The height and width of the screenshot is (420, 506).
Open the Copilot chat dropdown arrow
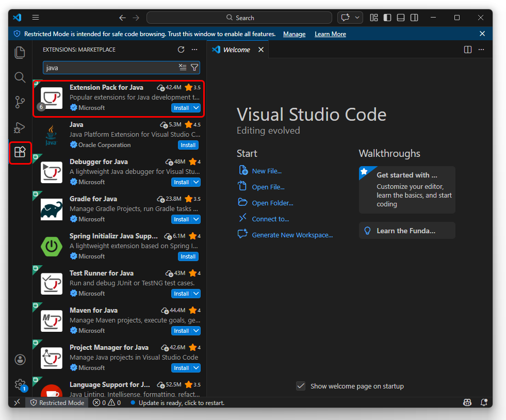[x=357, y=18]
